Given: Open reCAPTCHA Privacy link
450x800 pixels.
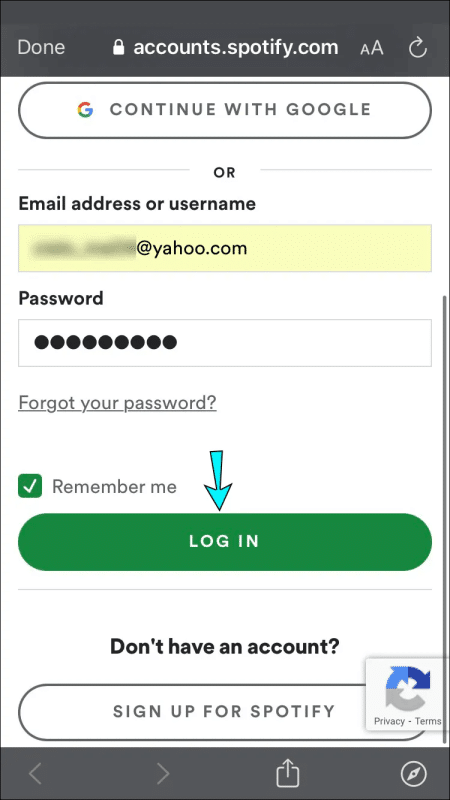Looking at the screenshot, I should [389, 721].
